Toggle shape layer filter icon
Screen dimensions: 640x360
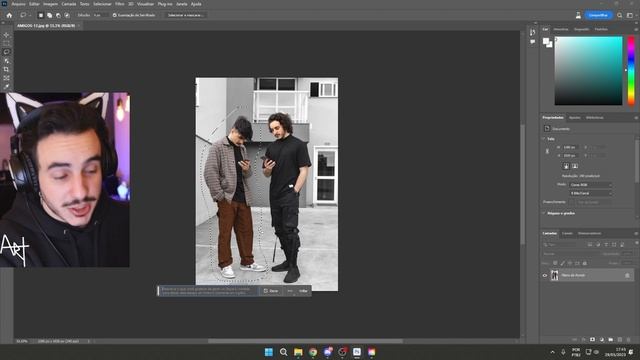614,244
